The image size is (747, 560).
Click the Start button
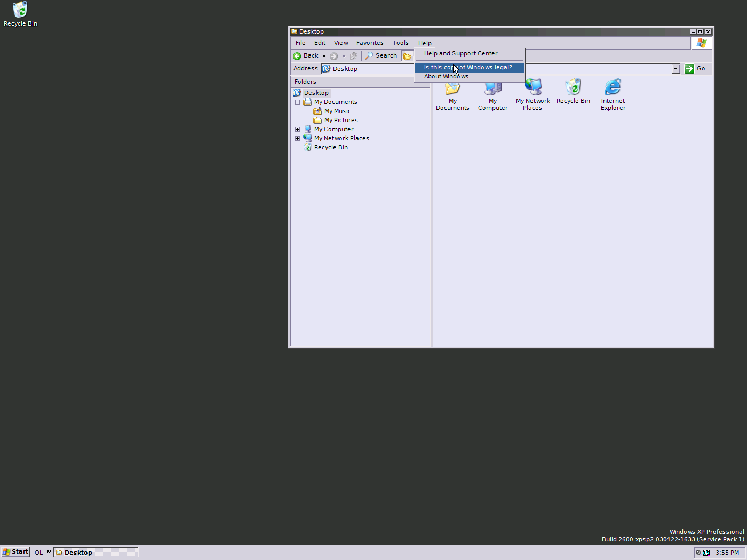(x=15, y=553)
